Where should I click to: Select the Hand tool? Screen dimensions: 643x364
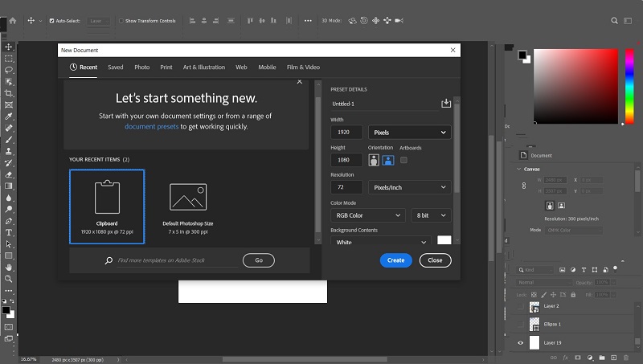[9, 268]
